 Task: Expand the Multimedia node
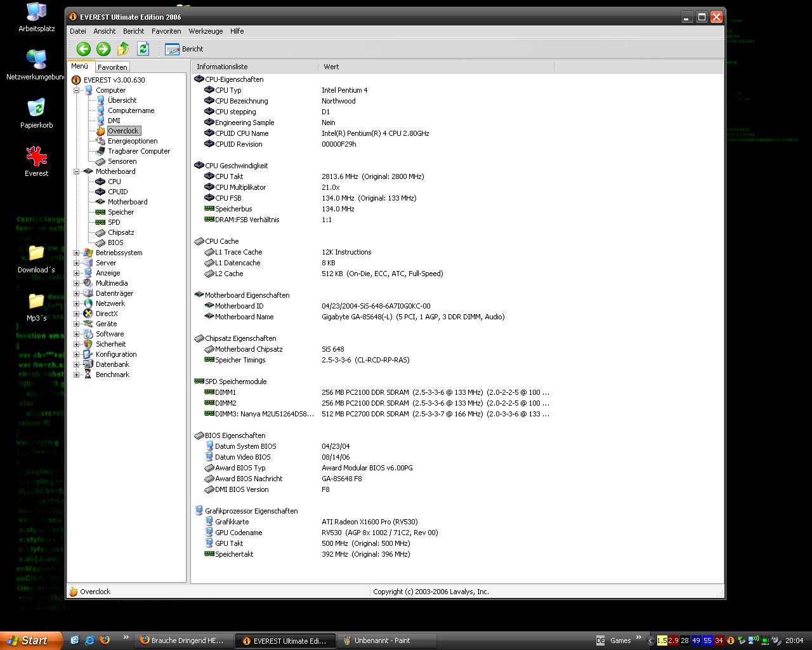point(77,283)
